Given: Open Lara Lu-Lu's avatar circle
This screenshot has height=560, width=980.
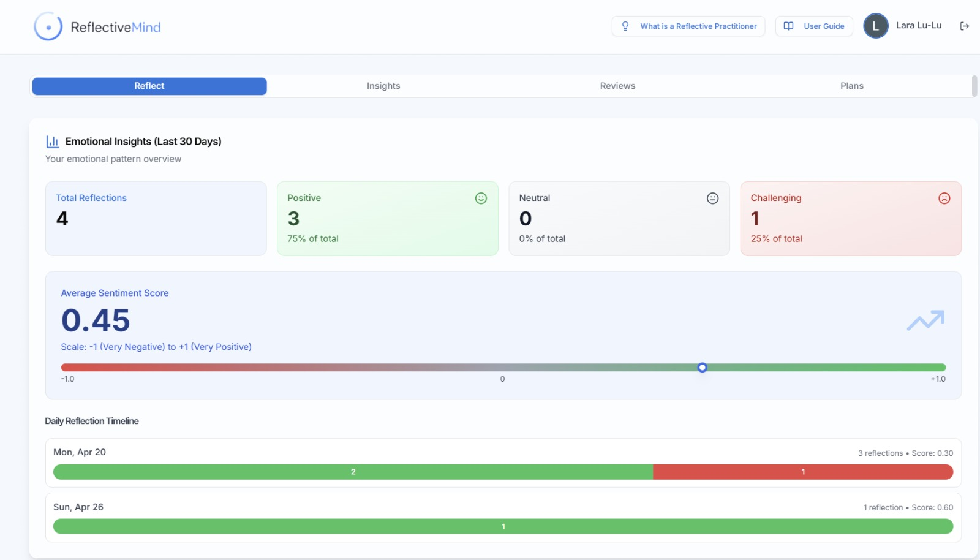Looking at the screenshot, I should (x=875, y=26).
